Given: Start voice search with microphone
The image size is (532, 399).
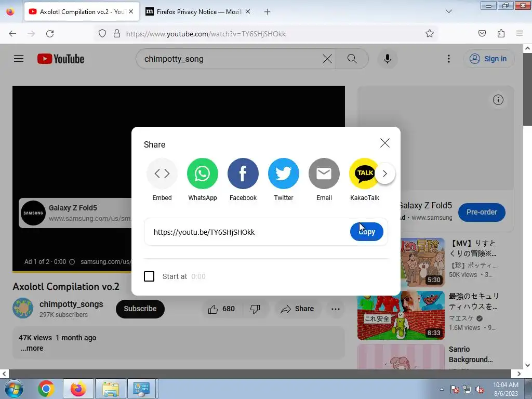Looking at the screenshot, I should click(x=387, y=59).
